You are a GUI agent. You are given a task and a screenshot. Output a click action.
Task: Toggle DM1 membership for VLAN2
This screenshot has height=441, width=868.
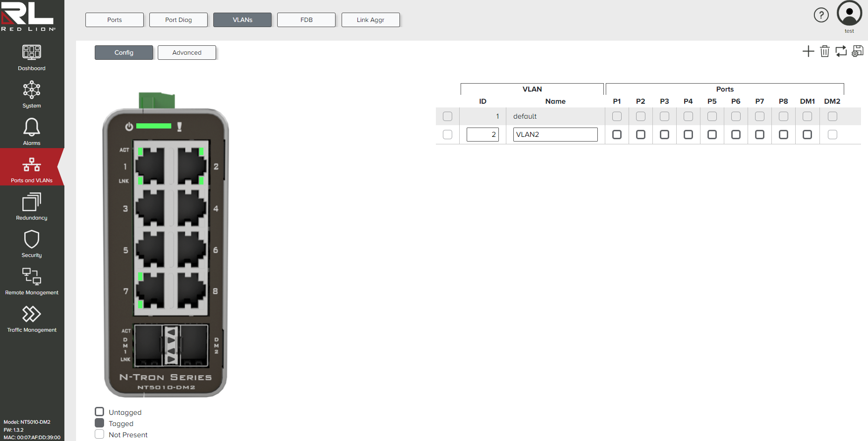point(807,135)
